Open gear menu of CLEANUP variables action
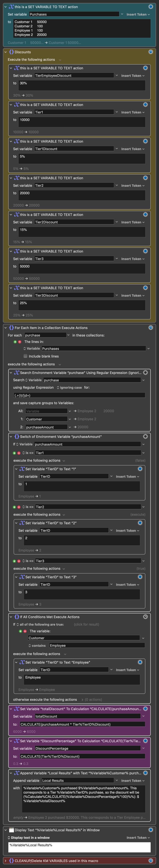This screenshot has width=159, height=868. (x=150, y=860)
